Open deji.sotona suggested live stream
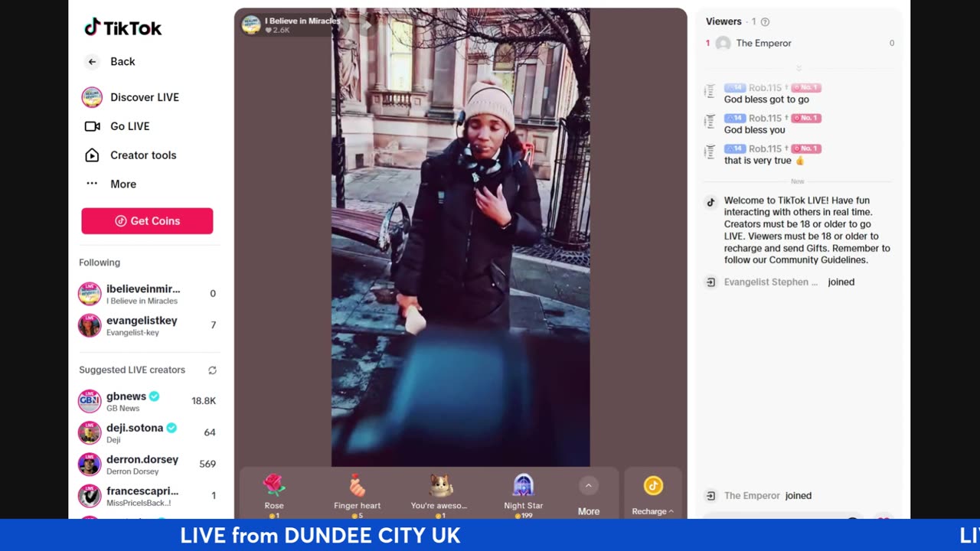This screenshot has height=551, width=980. pos(148,432)
